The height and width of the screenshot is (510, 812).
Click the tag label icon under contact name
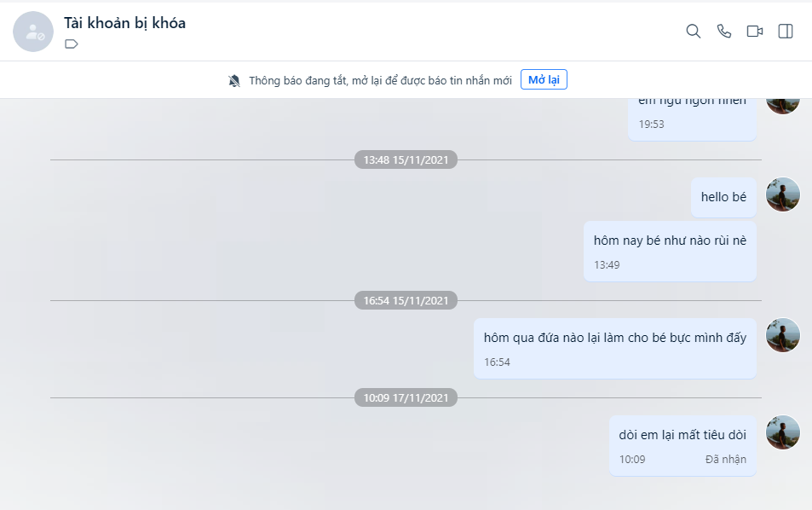pyautogui.click(x=72, y=44)
